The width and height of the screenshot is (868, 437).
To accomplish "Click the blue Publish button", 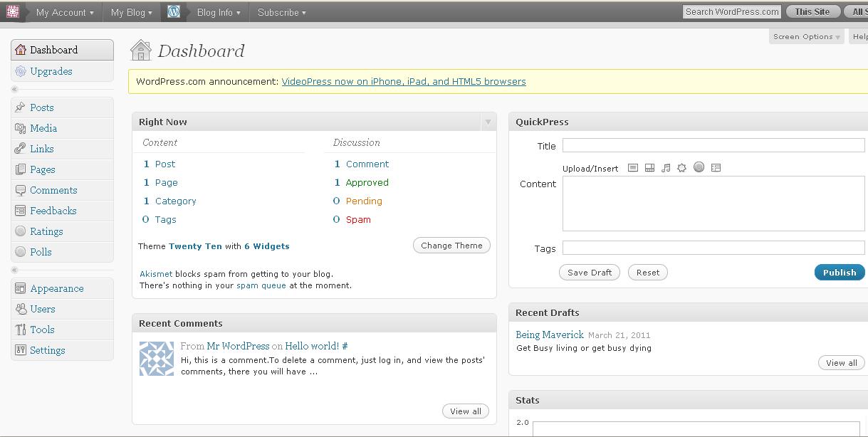I will click(840, 273).
